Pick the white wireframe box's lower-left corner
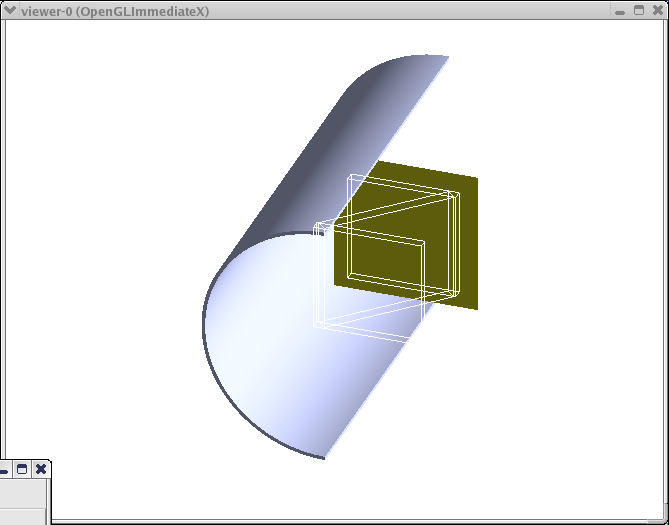The height and width of the screenshot is (525, 669). (317, 326)
